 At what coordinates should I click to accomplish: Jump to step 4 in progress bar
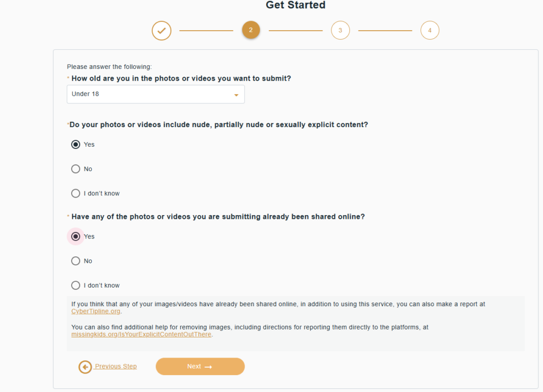pos(430,30)
